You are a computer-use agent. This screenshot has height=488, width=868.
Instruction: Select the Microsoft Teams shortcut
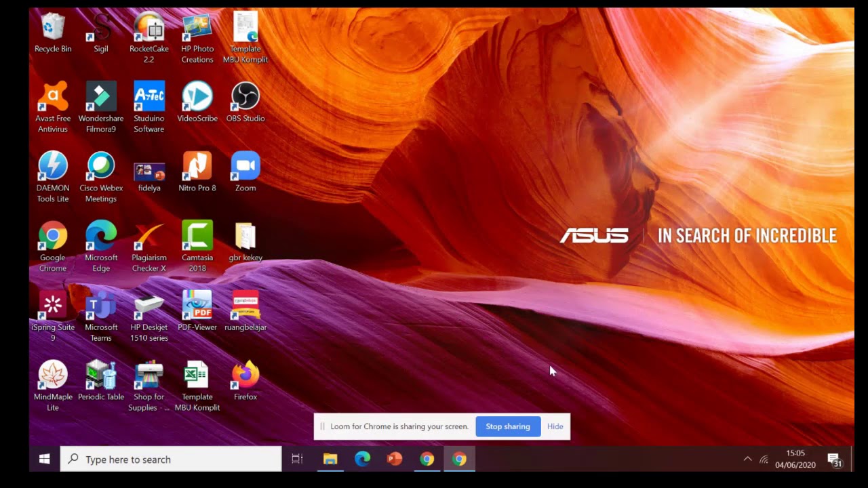(101, 317)
